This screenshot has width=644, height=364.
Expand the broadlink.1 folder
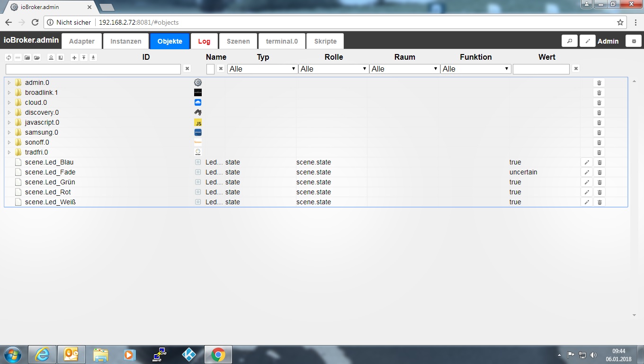[x=9, y=92]
